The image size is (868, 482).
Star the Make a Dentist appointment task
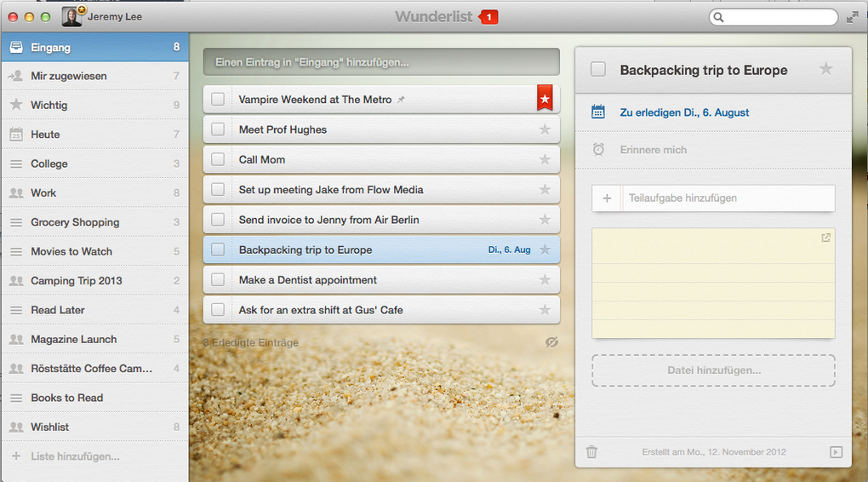tap(545, 280)
